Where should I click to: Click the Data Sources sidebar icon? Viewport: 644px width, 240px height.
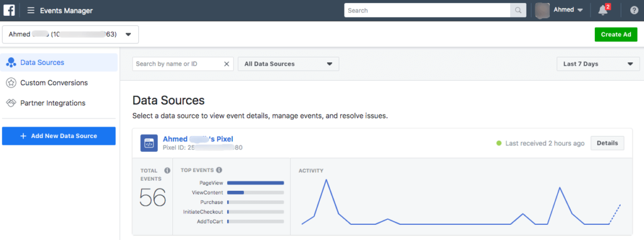click(11, 62)
